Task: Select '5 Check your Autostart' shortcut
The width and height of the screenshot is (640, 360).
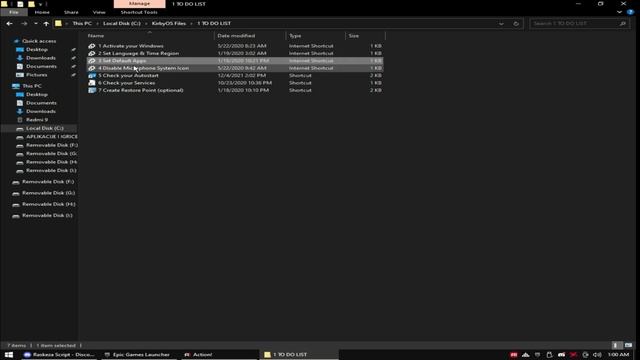Action: coord(235,76)
